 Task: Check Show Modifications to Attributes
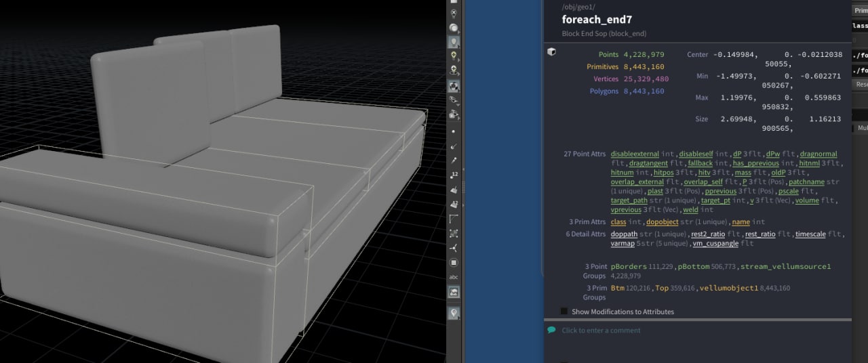pyautogui.click(x=564, y=312)
